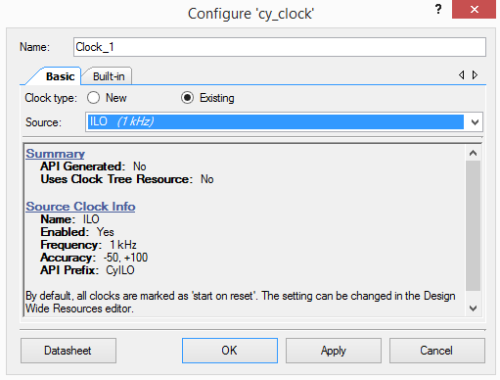Cancel the clock configuration dialog

coord(437,351)
